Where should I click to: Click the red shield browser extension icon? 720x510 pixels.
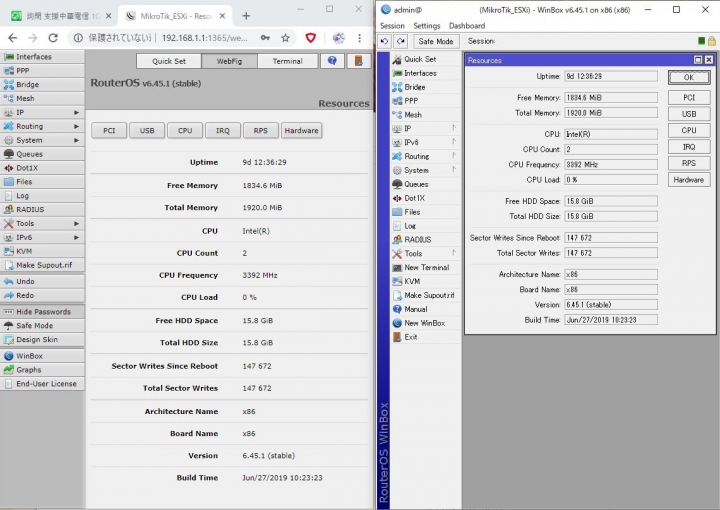tap(311, 38)
